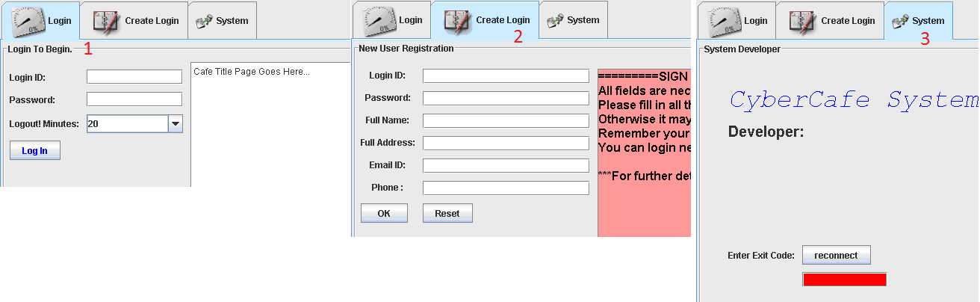Viewport: 980px width, 302px height.
Task: Open System tab label in the left panel
Action: coord(232,21)
